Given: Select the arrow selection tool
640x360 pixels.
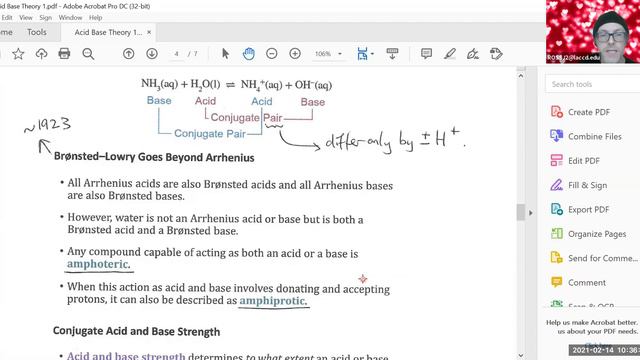Looking at the screenshot, I should pyautogui.click(x=225, y=53).
